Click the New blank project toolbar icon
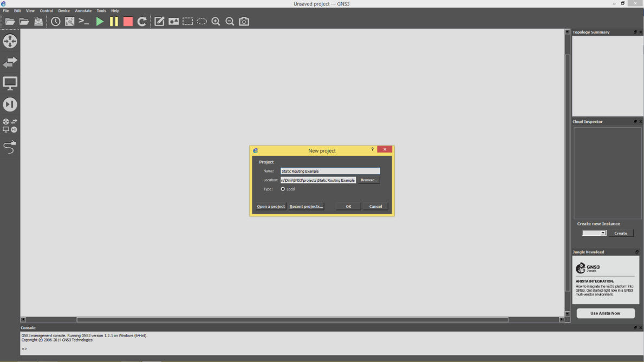 [x=10, y=21]
